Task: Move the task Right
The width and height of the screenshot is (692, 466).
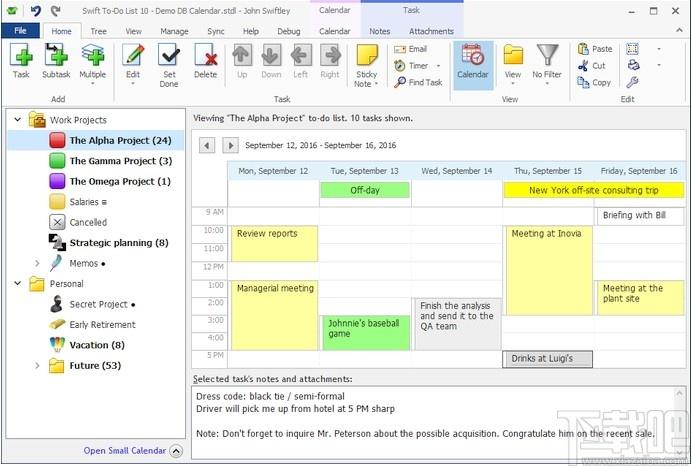Action: [330, 62]
